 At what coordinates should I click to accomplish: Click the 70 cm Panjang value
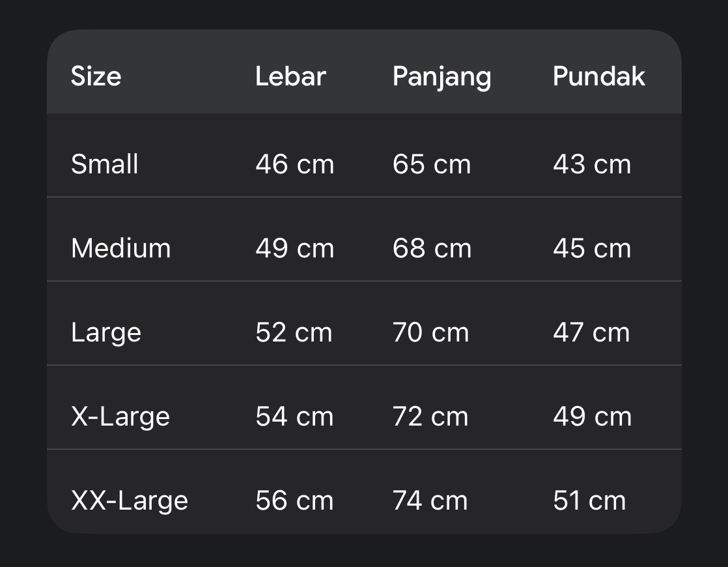pos(430,332)
